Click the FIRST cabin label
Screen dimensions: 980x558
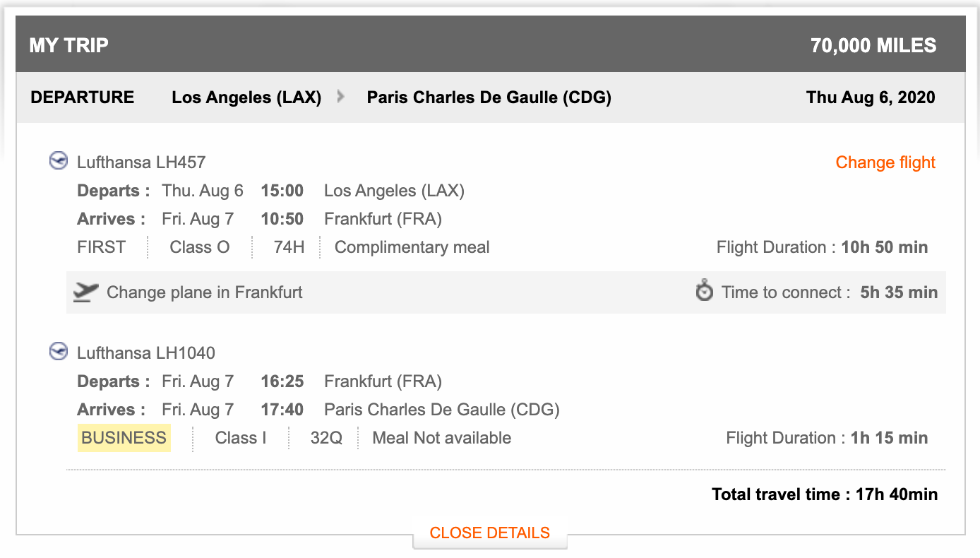click(102, 247)
